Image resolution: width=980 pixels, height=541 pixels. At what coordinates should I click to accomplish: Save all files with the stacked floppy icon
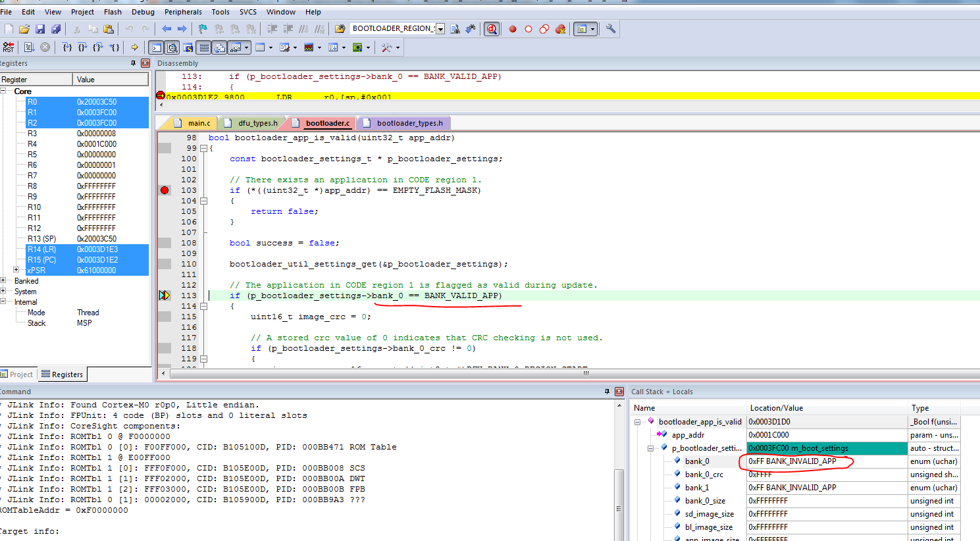tap(56, 29)
